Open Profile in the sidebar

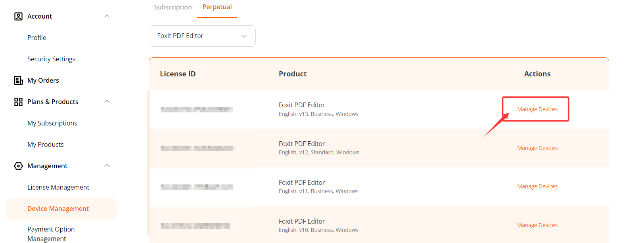(37, 38)
